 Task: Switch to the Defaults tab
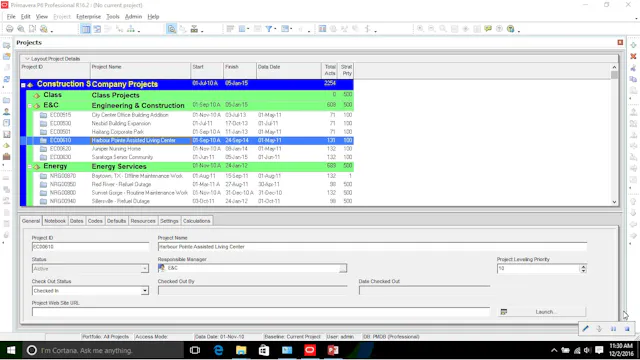point(116,221)
